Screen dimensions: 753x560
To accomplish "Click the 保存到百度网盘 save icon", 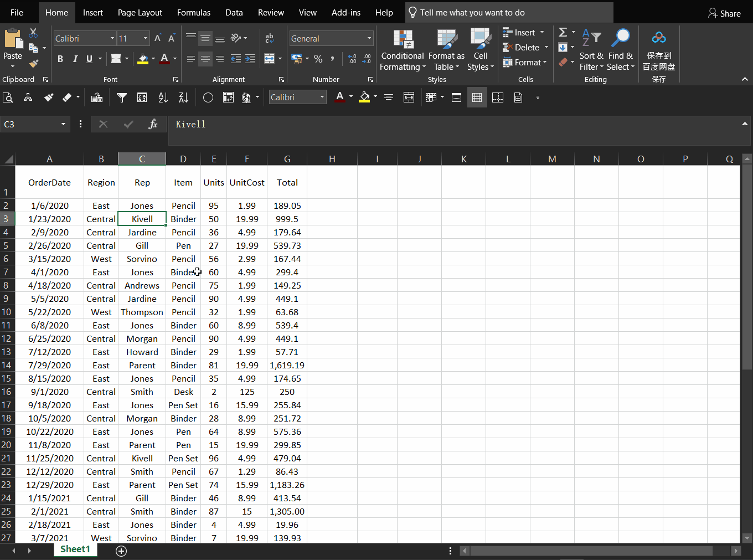I will point(659,37).
